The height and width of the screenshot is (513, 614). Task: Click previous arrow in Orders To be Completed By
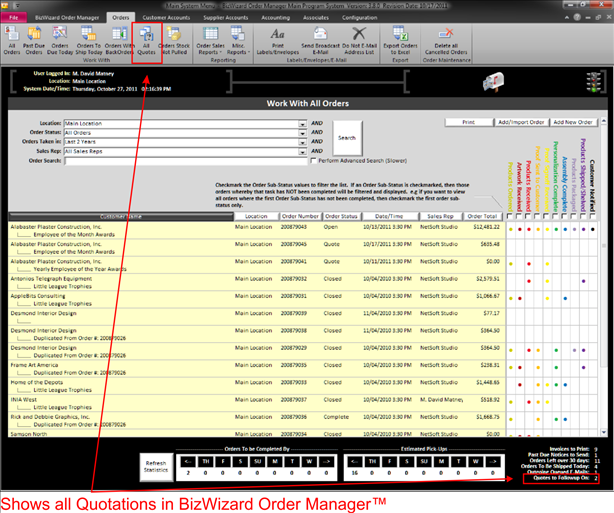(x=188, y=461)
